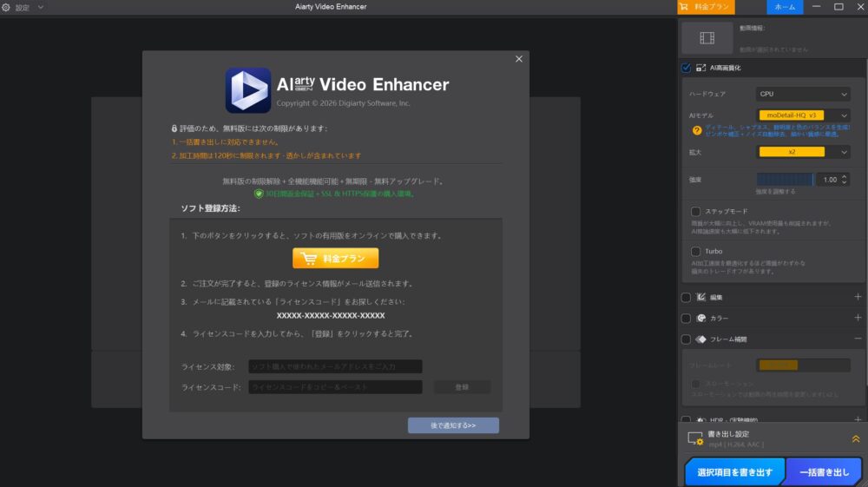Click the 編集 edit pencil icon

point(701,297)
